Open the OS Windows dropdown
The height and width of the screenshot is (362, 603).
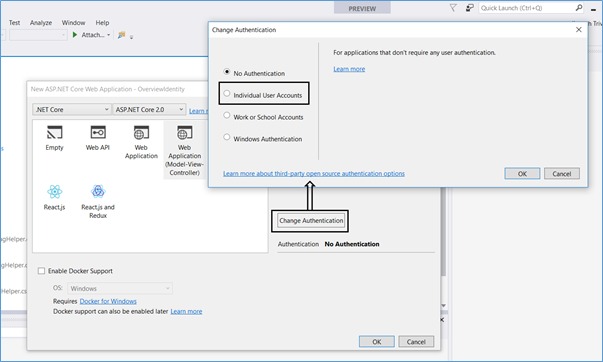click(x=120, y=289)
